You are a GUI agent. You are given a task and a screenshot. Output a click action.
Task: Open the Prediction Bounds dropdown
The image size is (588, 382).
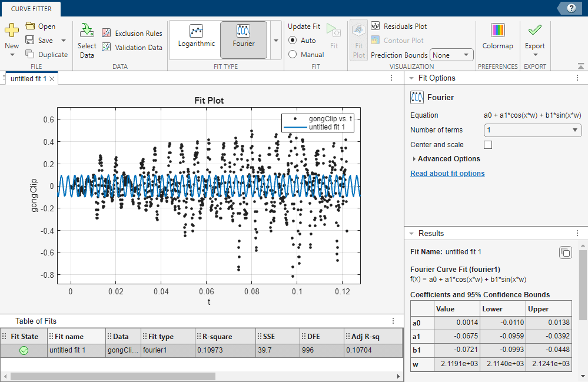tap(451, 55)
